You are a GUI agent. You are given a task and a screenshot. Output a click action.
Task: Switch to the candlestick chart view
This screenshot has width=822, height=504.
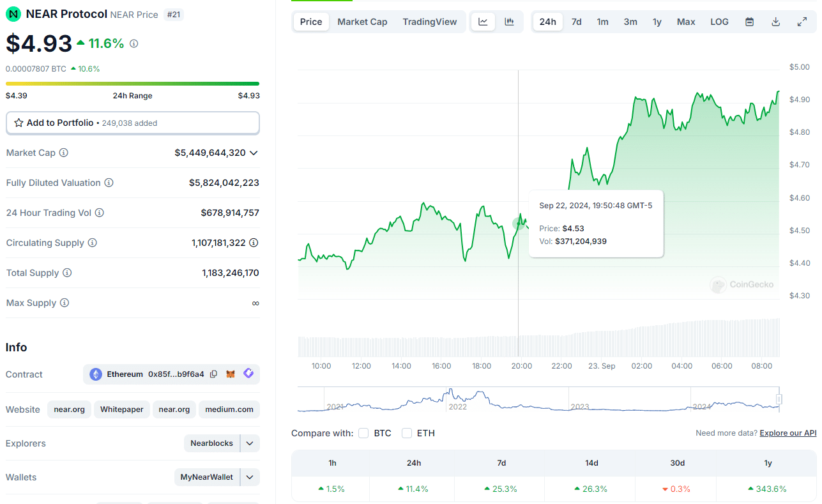[509, 22]
